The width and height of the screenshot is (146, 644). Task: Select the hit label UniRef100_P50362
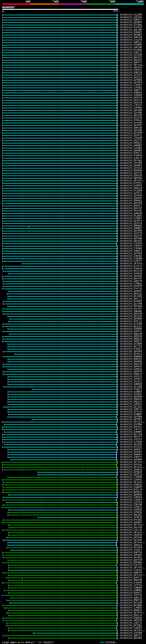point(131,211)
